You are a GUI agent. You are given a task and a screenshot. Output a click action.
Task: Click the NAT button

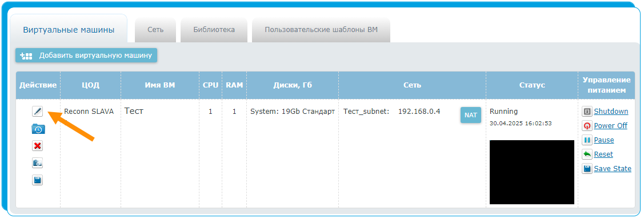tap(470, 115)
